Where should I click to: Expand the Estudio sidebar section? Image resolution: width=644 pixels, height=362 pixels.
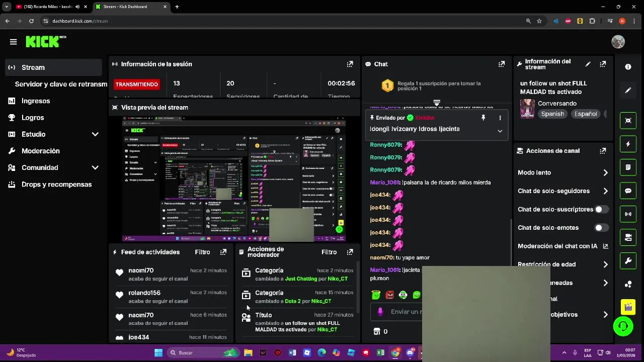(x=95, y=134)
